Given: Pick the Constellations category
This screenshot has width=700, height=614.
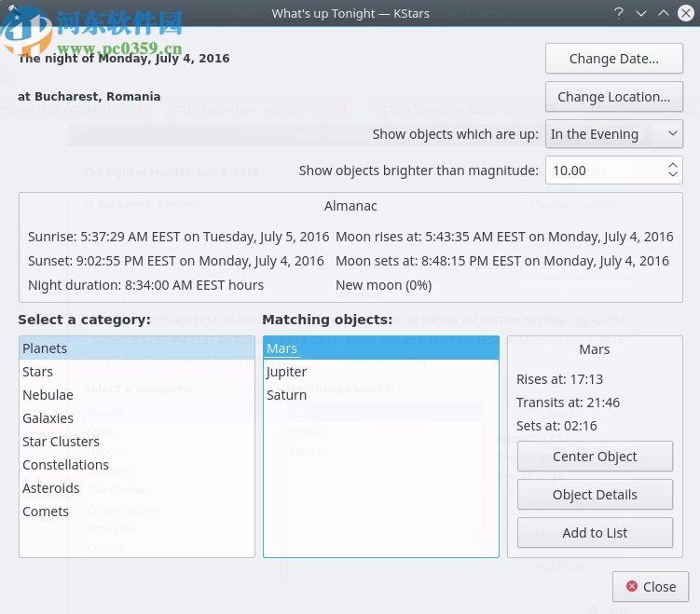Looking at the screenshot, I should [x=65, y=465].
